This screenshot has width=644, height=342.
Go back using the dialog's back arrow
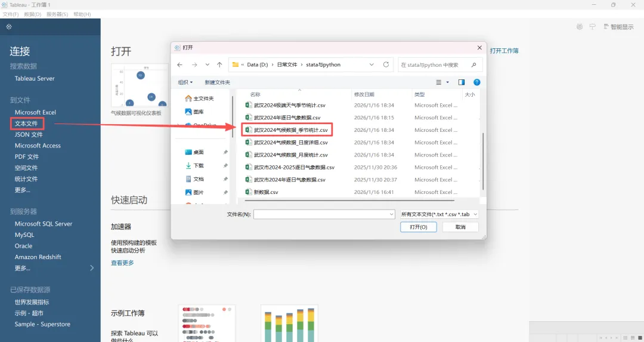[x=179, y=64]
